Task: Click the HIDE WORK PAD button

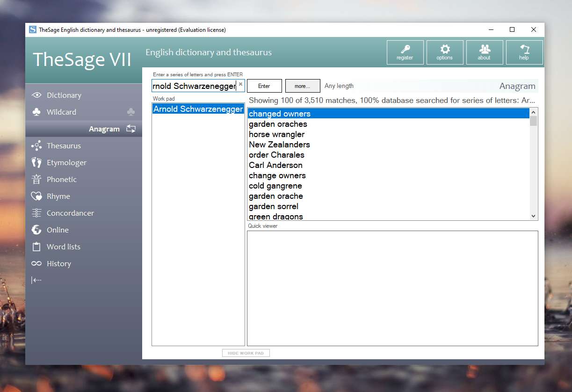Action: click(246, 353)
